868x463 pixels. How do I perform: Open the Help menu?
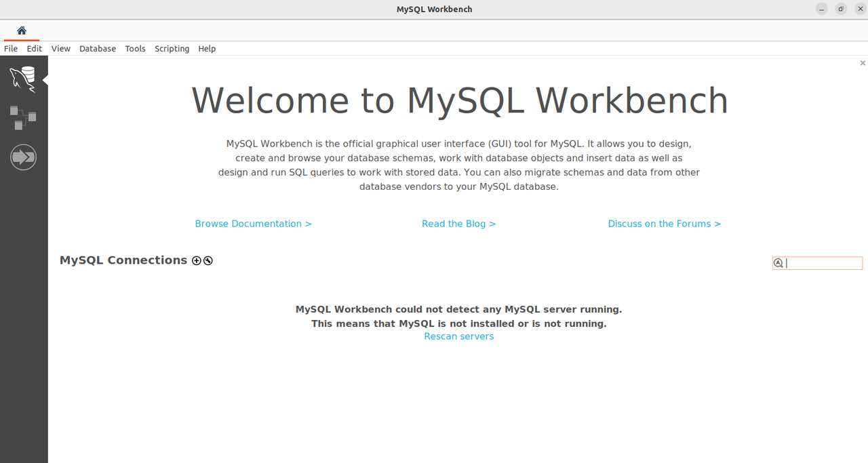(207, 49)
